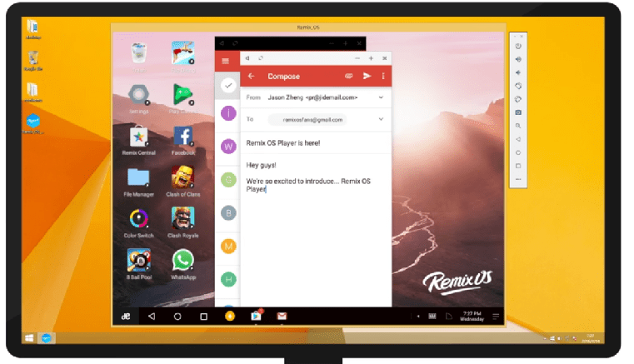The image size is (634, 364).
Task: Send the composed email
Action: click(x=367, y=76)
